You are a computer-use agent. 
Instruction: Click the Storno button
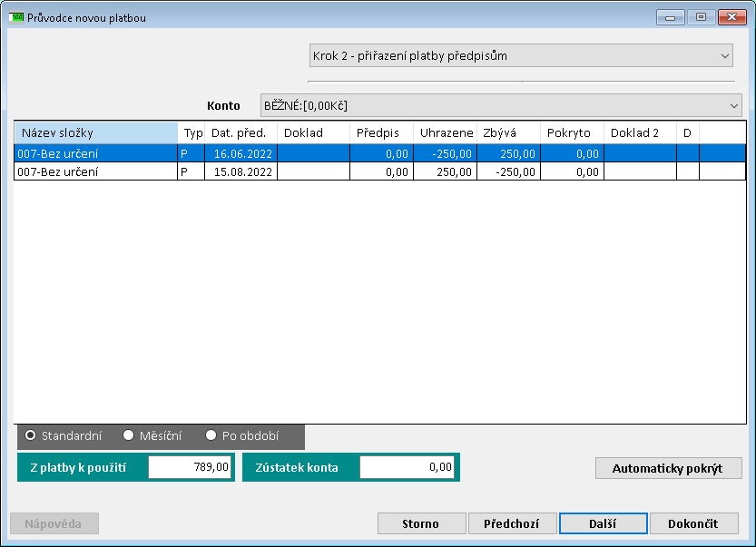click(x=420, y=523)
